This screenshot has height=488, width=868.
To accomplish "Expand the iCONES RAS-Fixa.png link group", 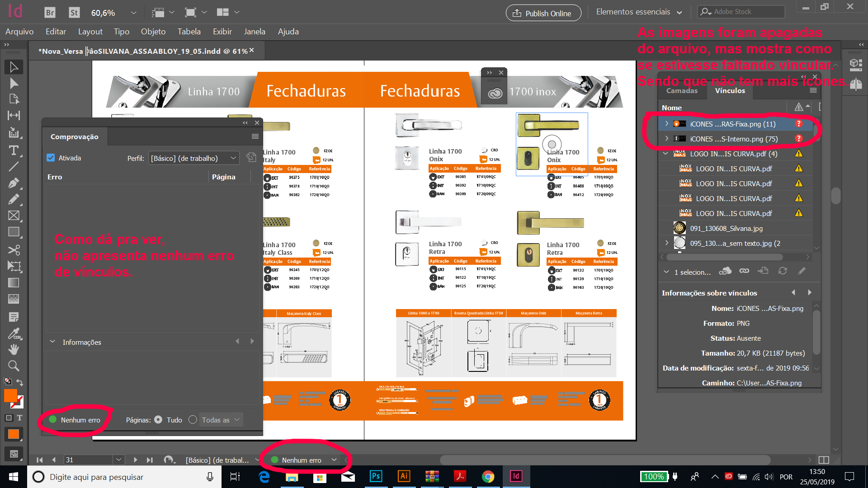I will (x=666, y=124).
